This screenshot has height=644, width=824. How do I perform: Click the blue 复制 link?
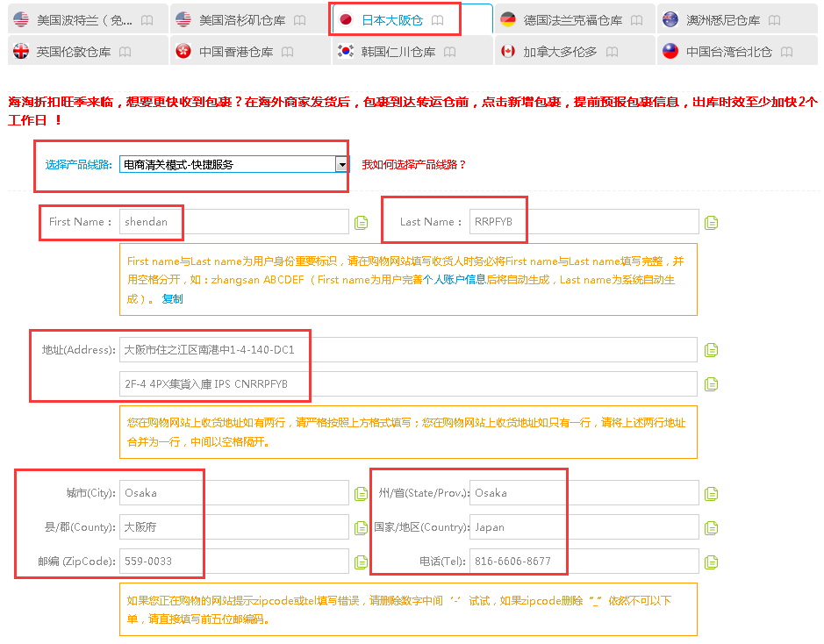pyautogui.click(x=172, y=299)
